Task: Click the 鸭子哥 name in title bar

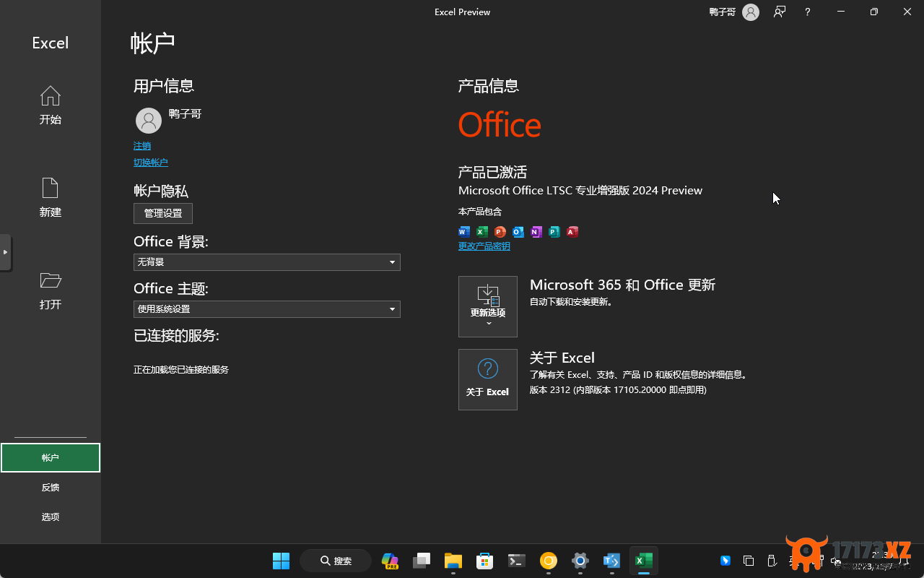Action: point(723,12)
